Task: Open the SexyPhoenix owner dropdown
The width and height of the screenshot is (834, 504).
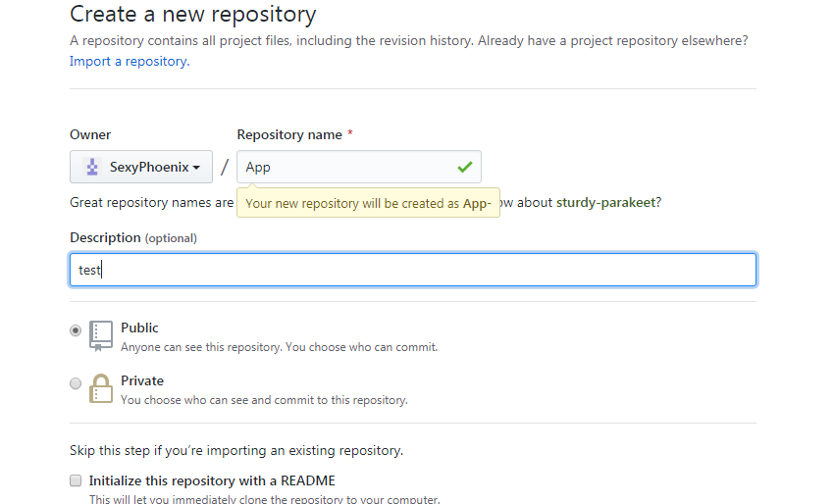Action: tap(141, 167)
